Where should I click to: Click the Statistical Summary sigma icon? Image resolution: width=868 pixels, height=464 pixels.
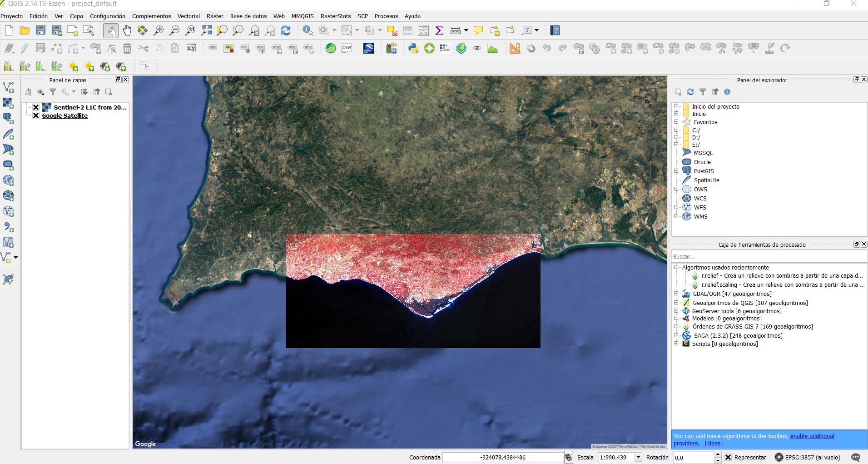click(x=439, y=30)
